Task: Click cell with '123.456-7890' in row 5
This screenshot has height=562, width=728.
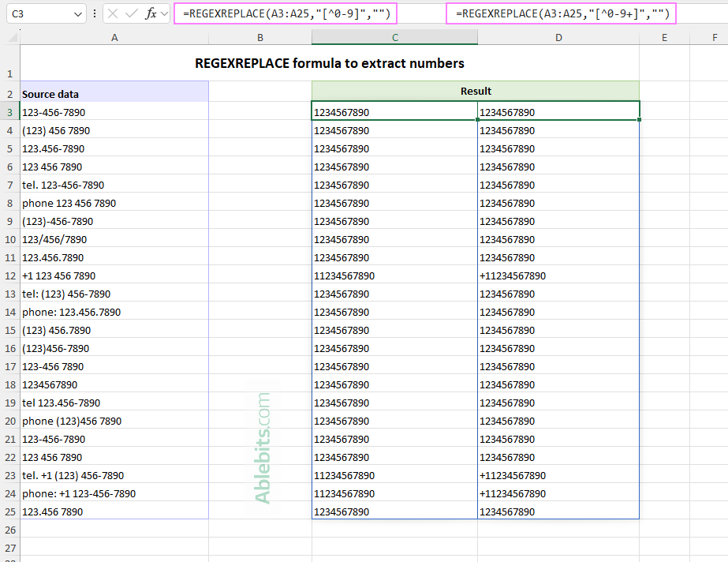Action: pos(114,148)
